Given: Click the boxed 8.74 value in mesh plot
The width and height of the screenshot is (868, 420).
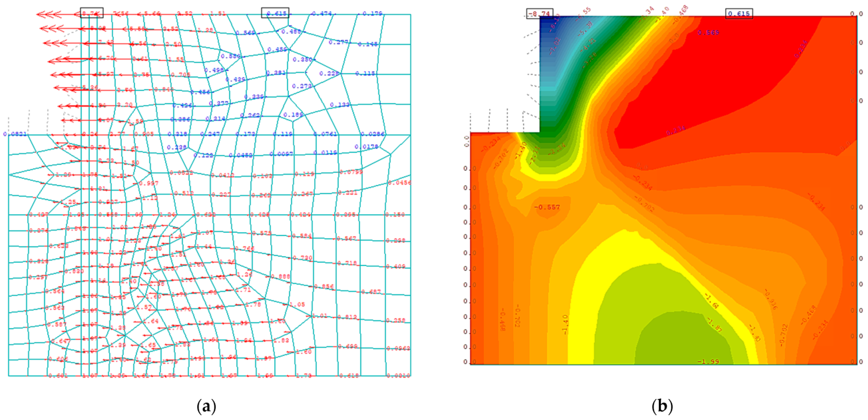Looking at the screenshot, I should tap(91, 13).
